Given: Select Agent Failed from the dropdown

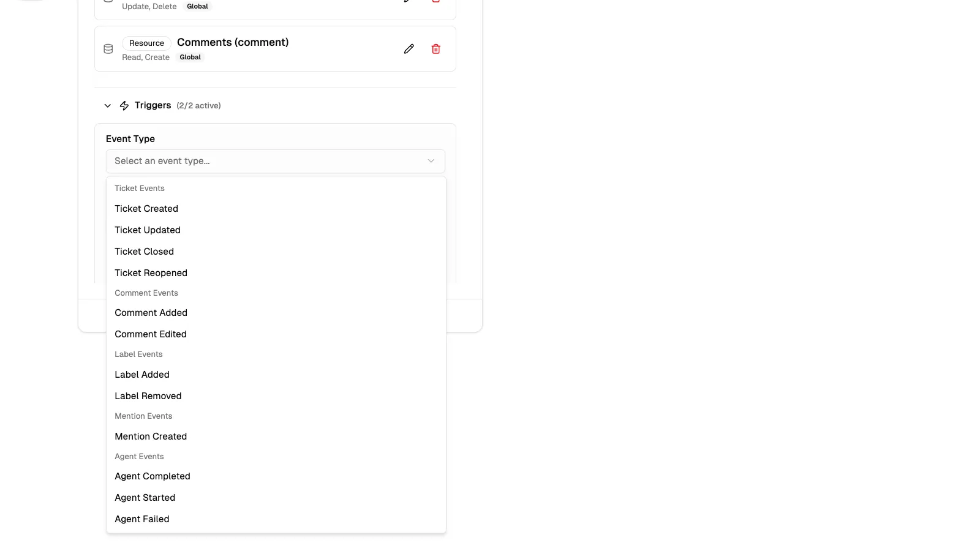Looking at the screenshot, I should click(x=141, y=519).
